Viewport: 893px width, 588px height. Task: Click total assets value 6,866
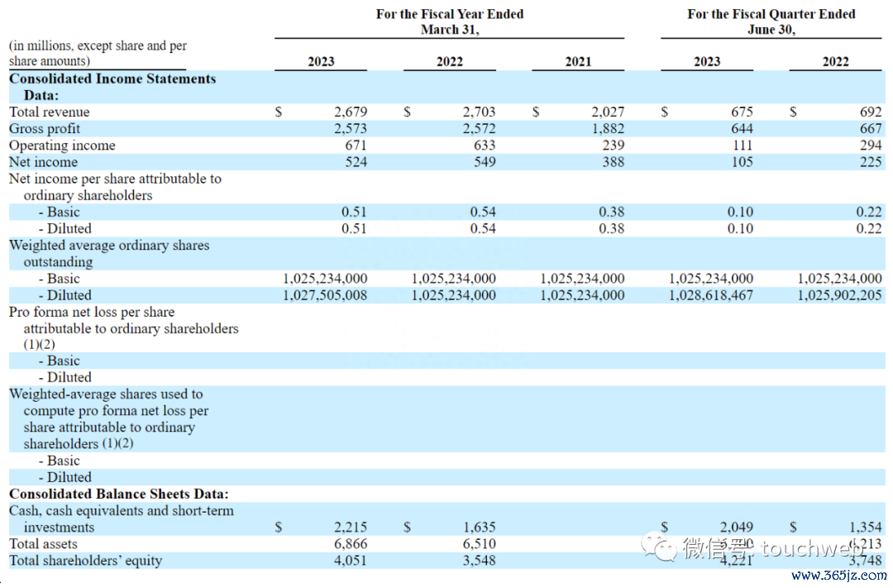pyautogui.click(x=351, y=543)
